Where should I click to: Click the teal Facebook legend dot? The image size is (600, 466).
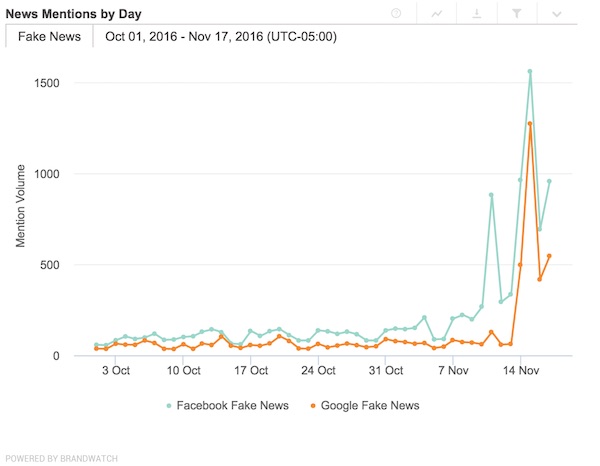pos(166,405)
